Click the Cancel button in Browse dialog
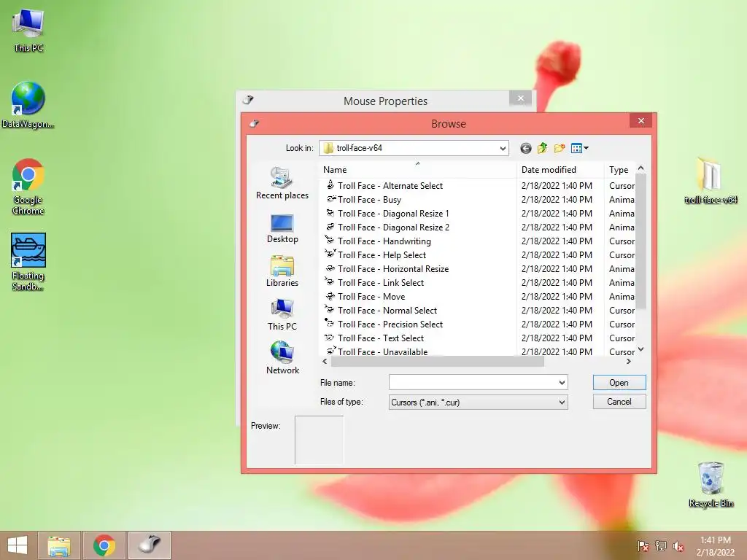This screenshot has height=560, width=747. 619,402
